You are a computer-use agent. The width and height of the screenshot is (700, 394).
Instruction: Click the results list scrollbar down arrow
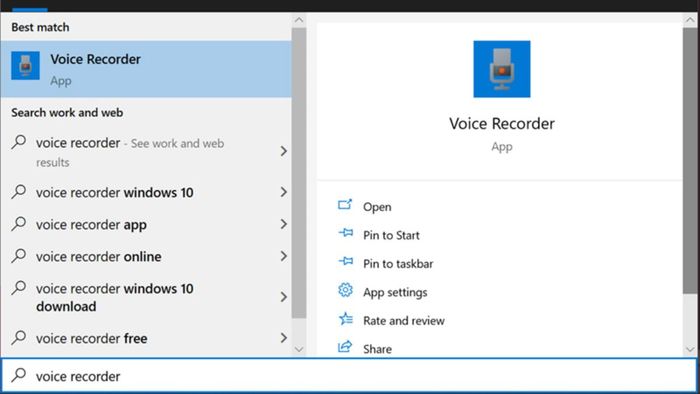click(299, 349)
